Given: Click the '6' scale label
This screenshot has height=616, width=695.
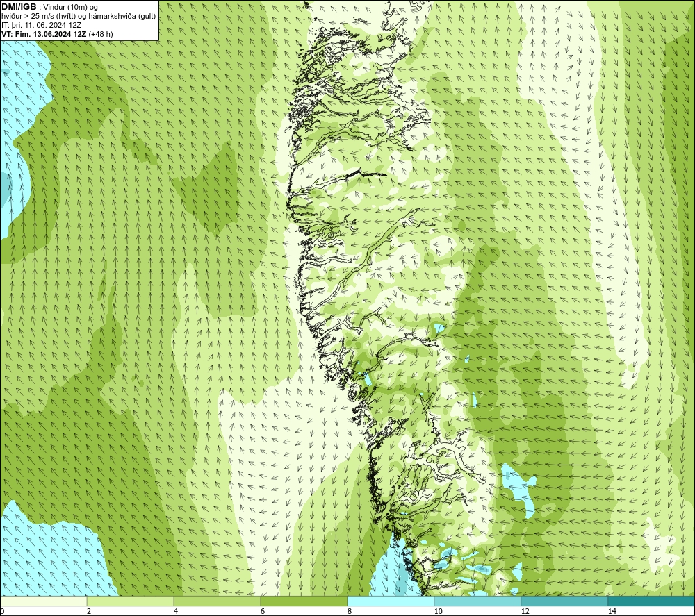Looking at the screenshot, I should click(263, 611).
